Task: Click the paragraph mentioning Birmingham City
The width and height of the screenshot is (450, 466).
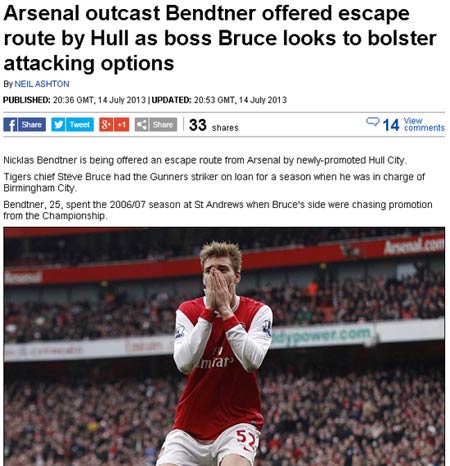Action: (214, 182)
